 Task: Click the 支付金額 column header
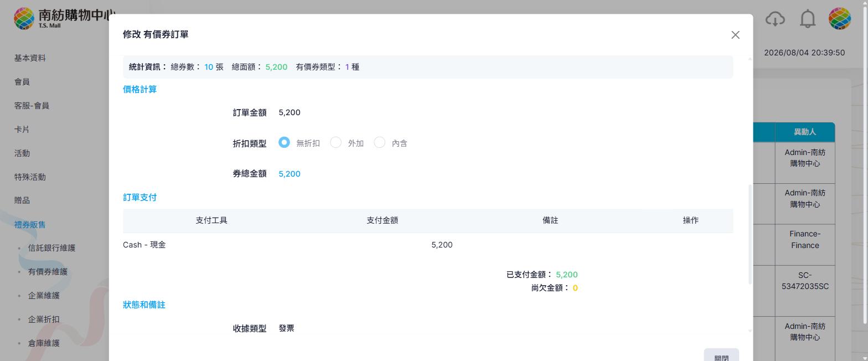[382, 220]
